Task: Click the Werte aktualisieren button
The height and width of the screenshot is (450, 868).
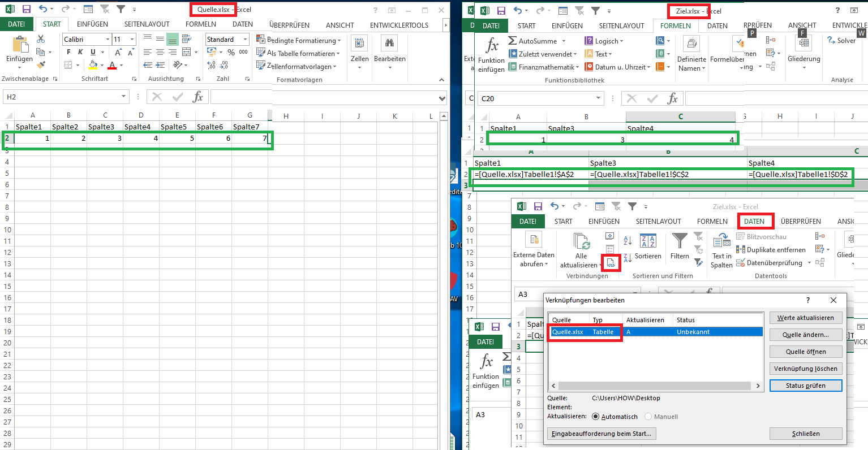Action: point(806,318)
